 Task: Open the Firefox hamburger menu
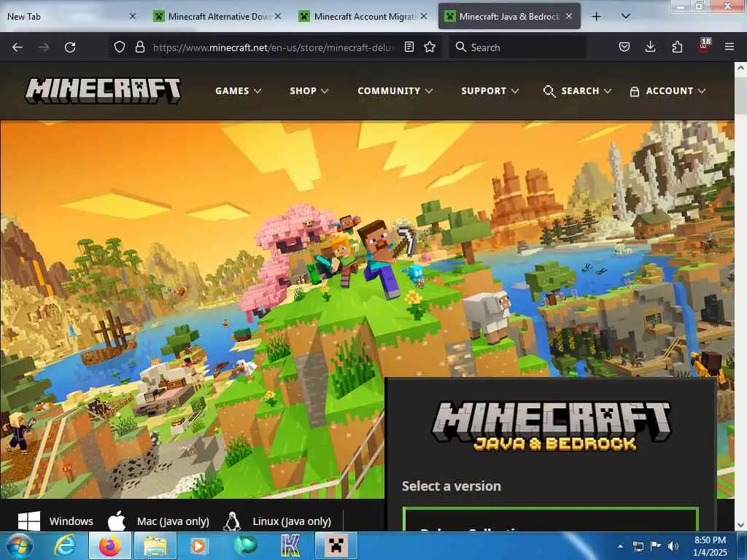(729, 47)
